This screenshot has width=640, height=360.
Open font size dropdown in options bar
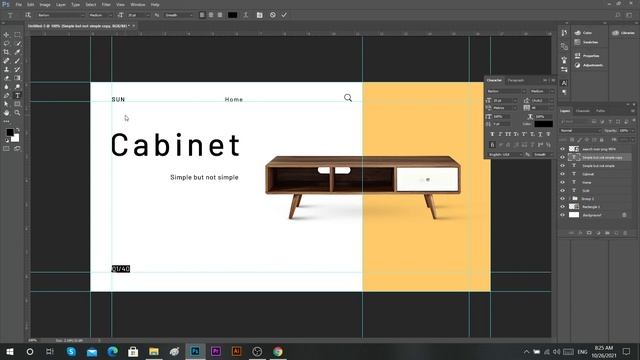coord(138,15)
